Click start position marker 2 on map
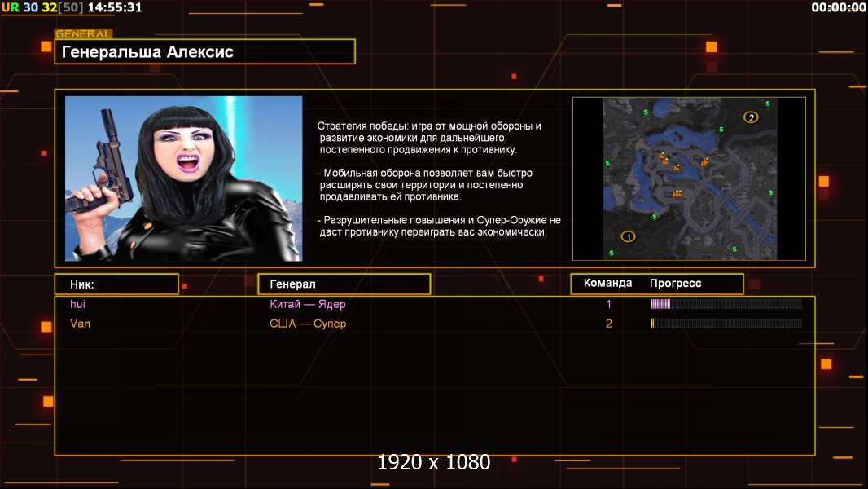868x489 pixels. pyautogui.click(x=751, y=117)
